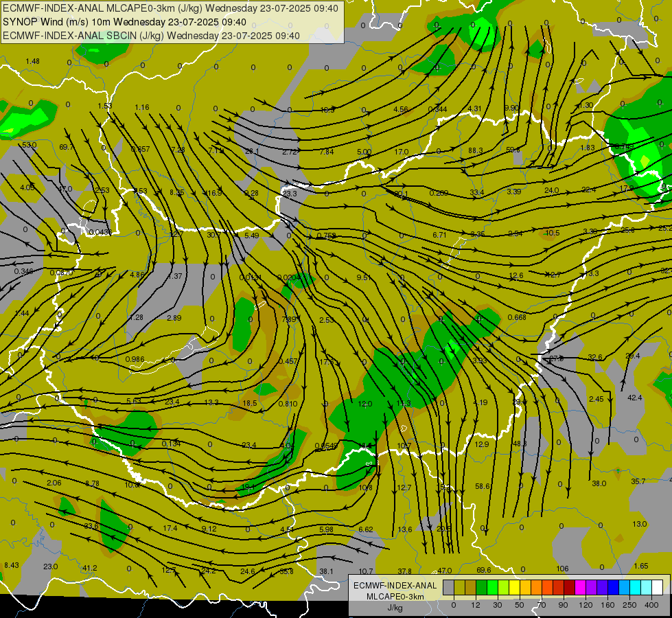
Task: Click the map value '58.6'
Action: point(483,486)
